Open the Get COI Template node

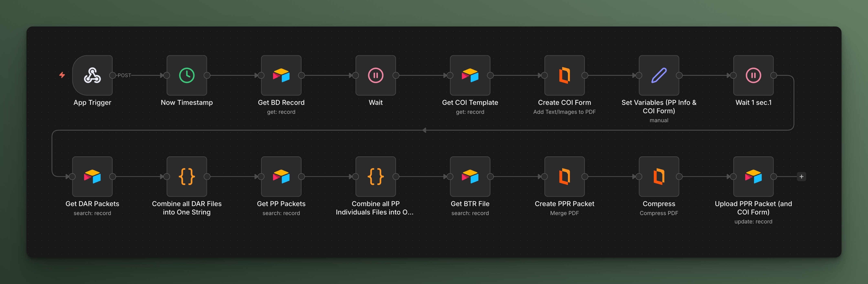pos(470,75)
